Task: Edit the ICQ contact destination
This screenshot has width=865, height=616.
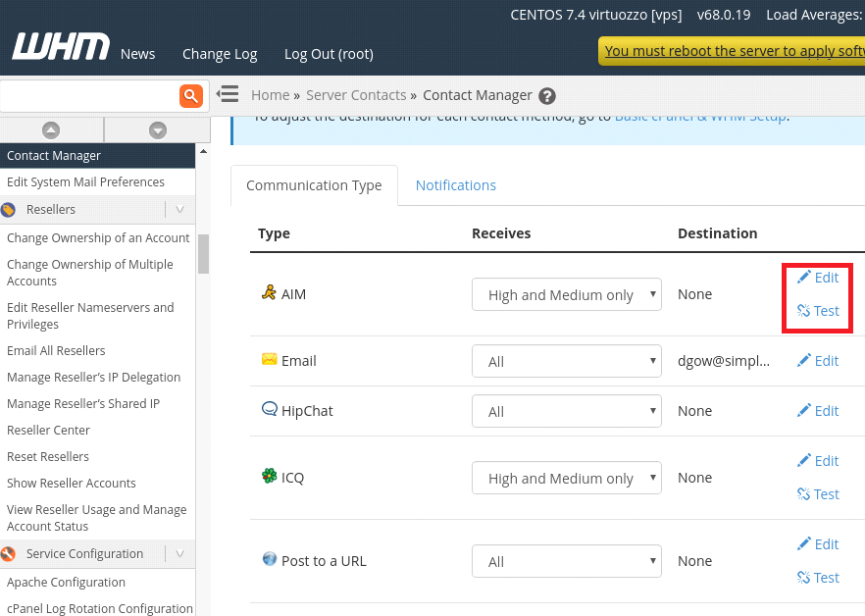Action: (818, 460)
